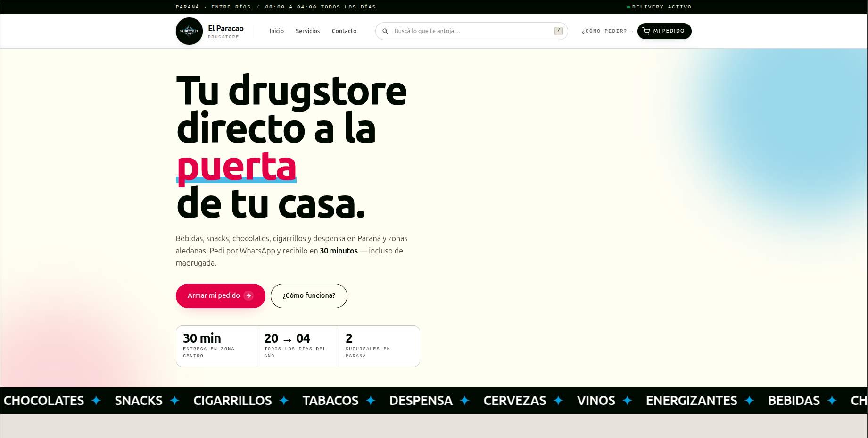The image size is (868, 438).
Task: Click VINOS in the category ticker
Action: tap(596, 401)
